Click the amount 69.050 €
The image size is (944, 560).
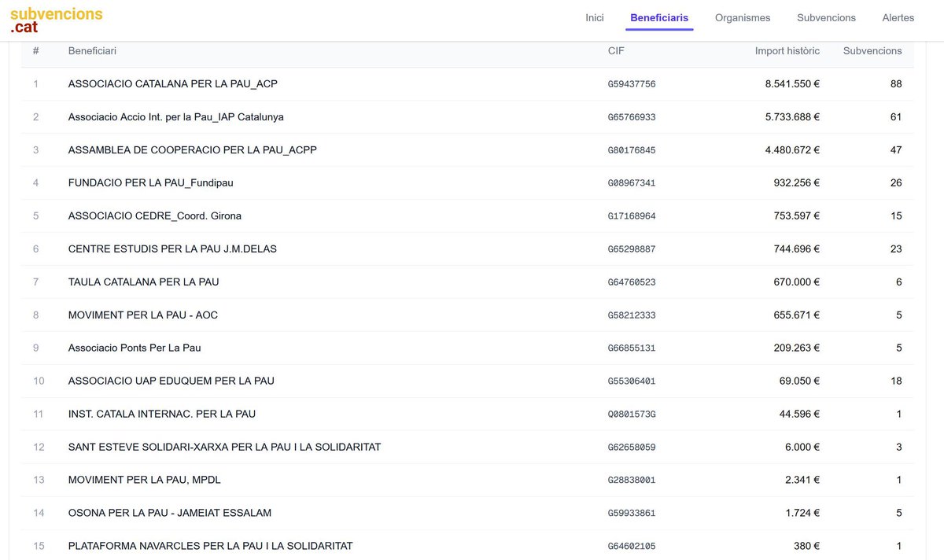[x=799, y=381]
